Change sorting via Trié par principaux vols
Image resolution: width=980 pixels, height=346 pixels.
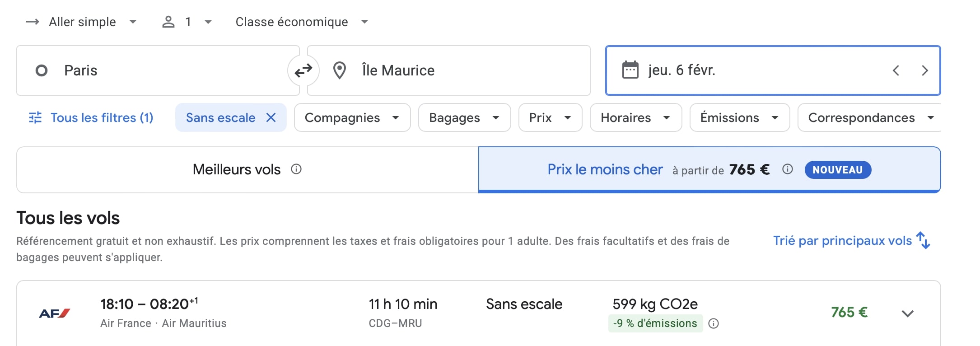click(852, 241)
